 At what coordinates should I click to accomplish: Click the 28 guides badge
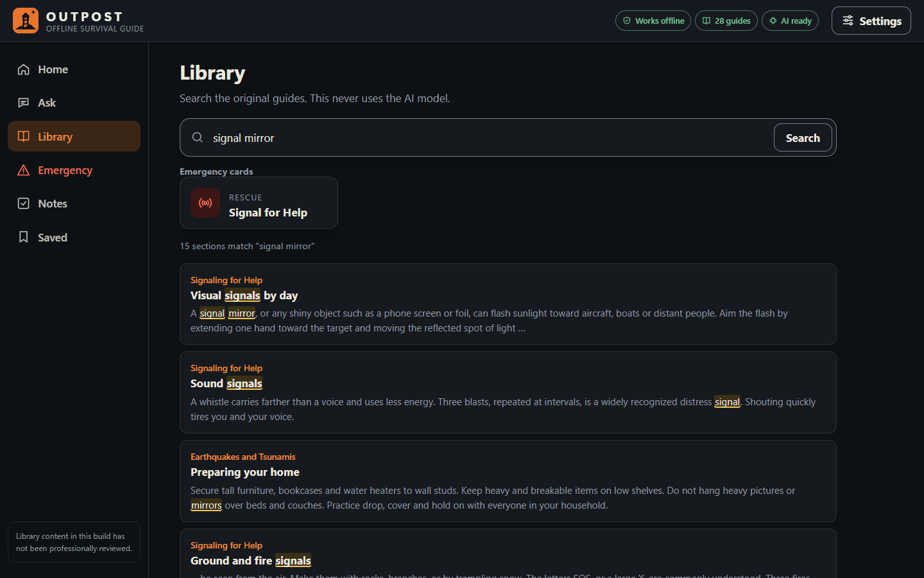click(x=726, y=21)
